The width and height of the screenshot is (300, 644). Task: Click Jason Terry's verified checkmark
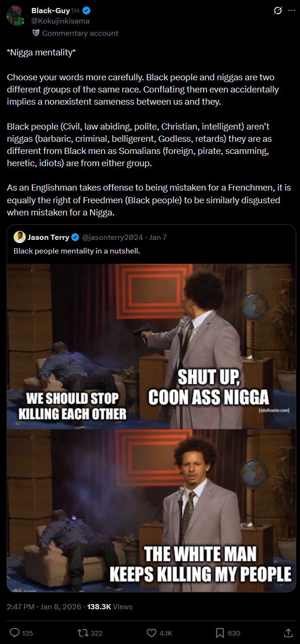[x=75, y=238]
